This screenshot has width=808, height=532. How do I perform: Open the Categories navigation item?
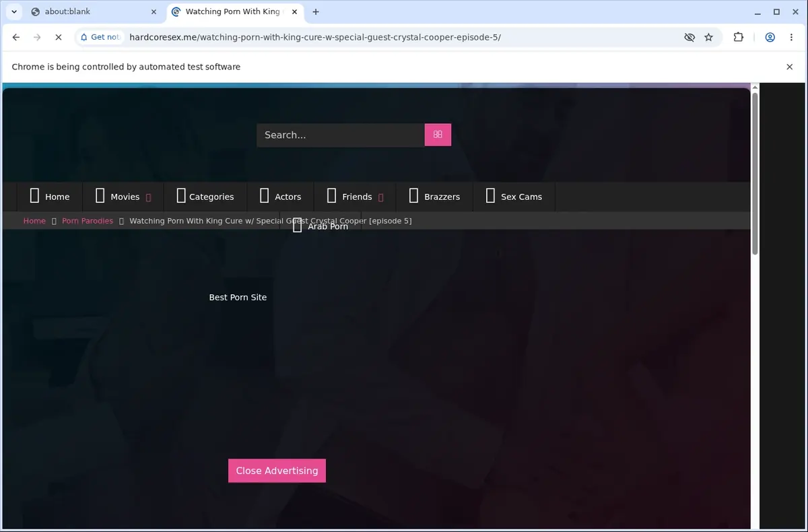coord(205,197)
